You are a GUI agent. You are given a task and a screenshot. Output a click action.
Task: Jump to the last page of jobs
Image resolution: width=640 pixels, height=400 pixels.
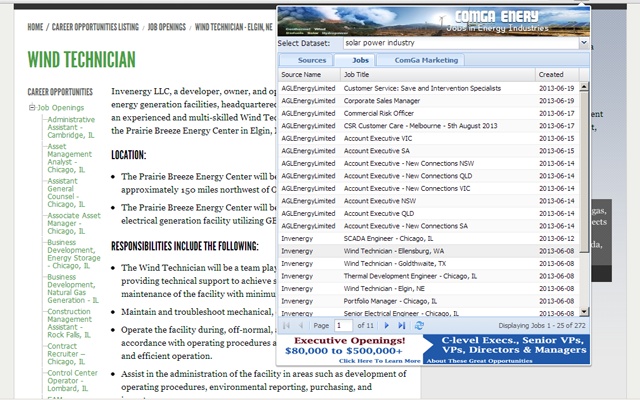pos(402,325)
